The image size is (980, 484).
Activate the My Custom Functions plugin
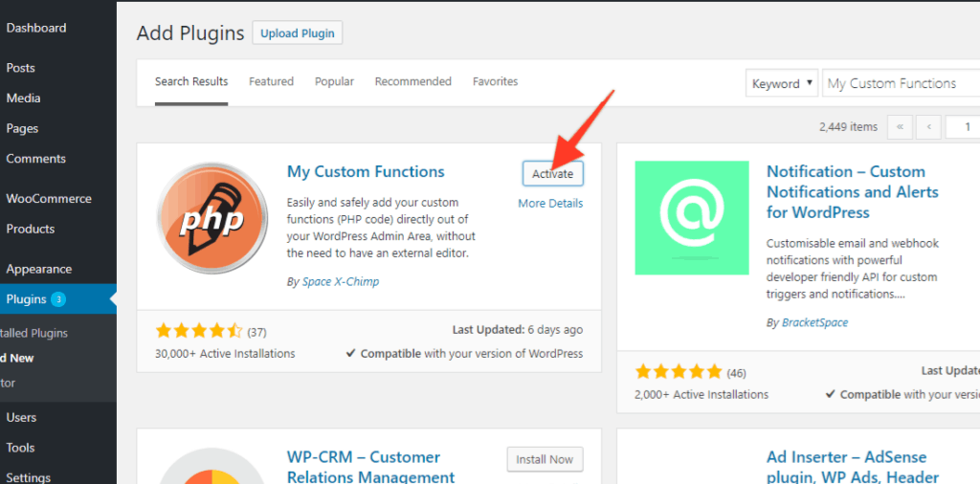(552, 173)
